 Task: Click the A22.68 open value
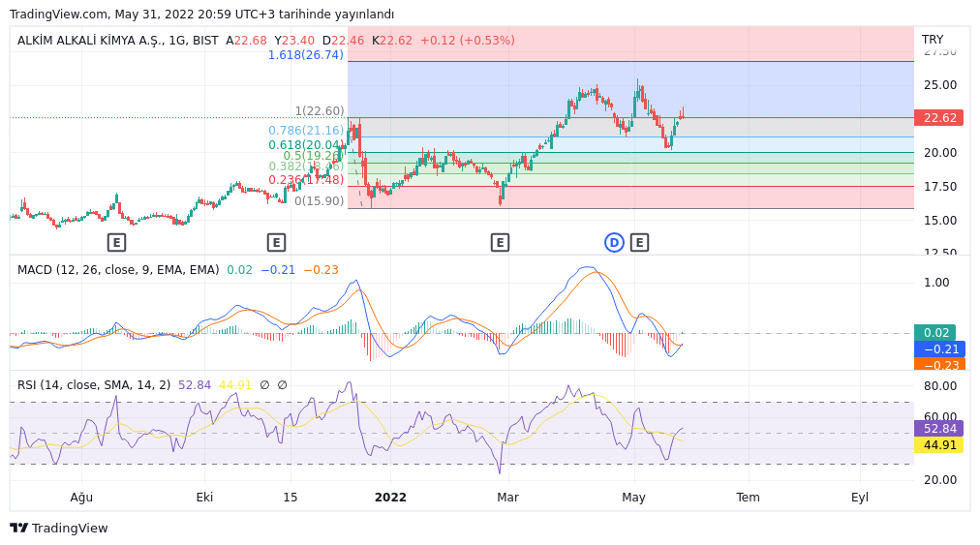click(246, 41)
